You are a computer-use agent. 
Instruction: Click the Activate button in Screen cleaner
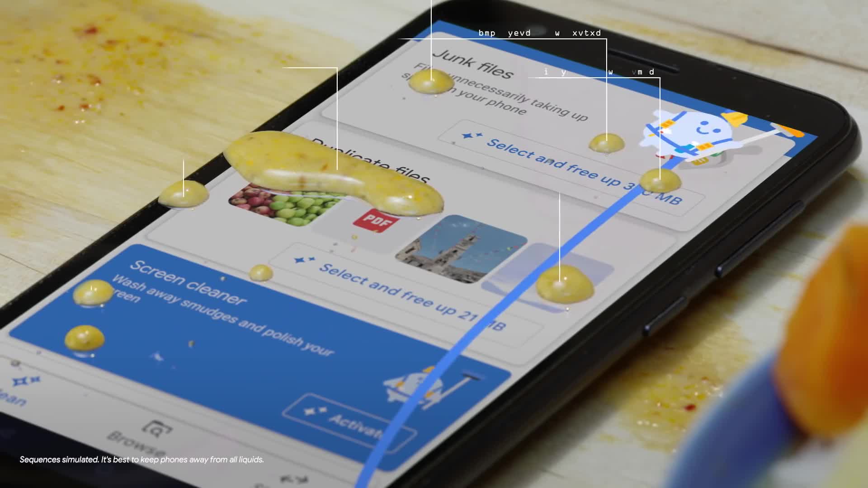point(352,420)
